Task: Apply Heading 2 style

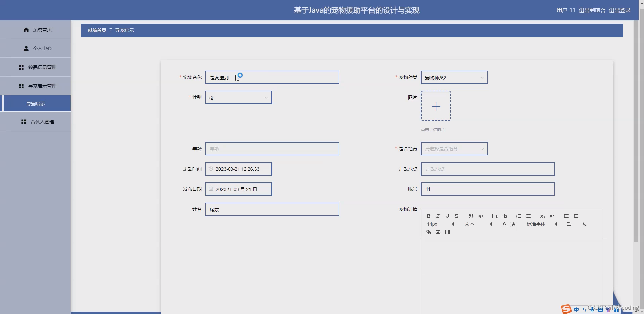Action: pos(504,216)
